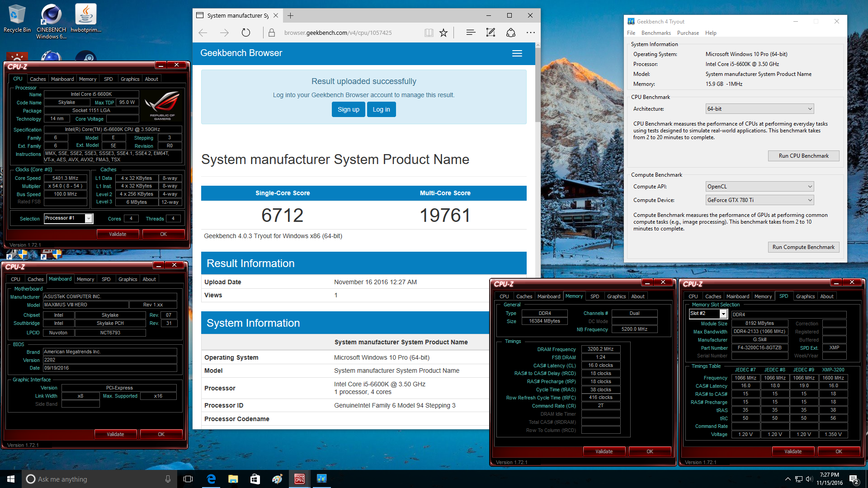Open the Recycle Bin desktop icon
868x488 pixels.
coord(17,19)
